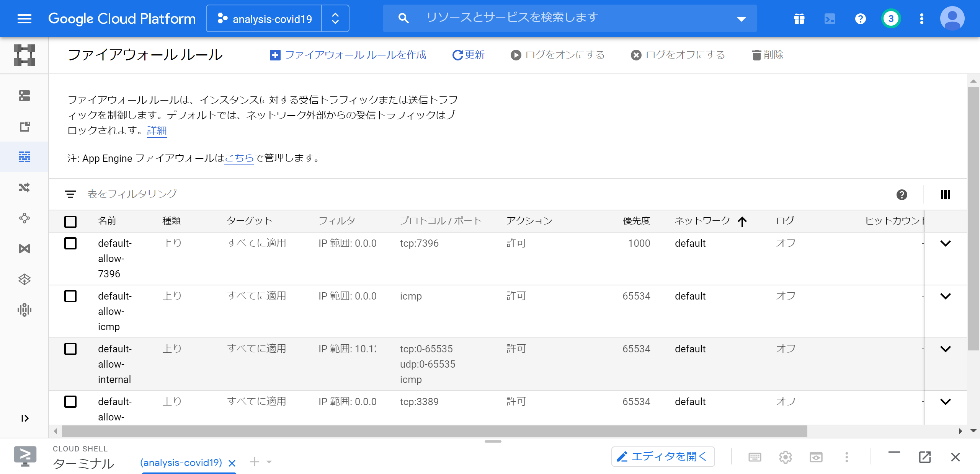
Task: Check the default-allow-icmp rule checkbox
Action: click(x=70, y=296)
